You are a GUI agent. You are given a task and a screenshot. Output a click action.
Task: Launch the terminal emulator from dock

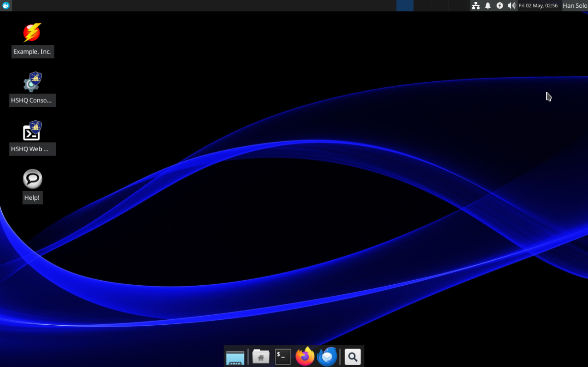[283, 357]
